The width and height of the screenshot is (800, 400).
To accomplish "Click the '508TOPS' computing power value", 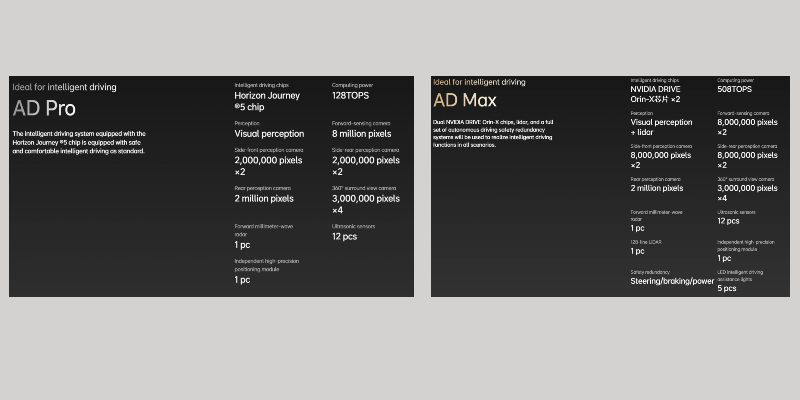I will [734, 89].
